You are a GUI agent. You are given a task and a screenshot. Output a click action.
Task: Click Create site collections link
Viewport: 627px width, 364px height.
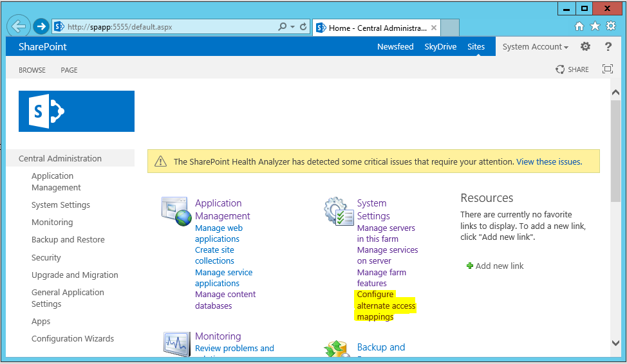(x=215, y=255)
